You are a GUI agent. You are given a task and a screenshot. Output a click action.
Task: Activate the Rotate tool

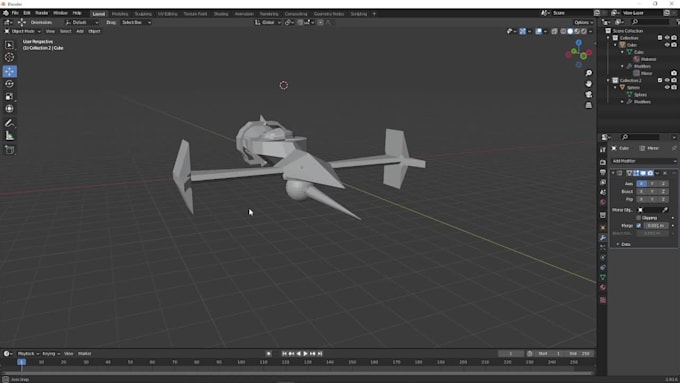point(9,84)
